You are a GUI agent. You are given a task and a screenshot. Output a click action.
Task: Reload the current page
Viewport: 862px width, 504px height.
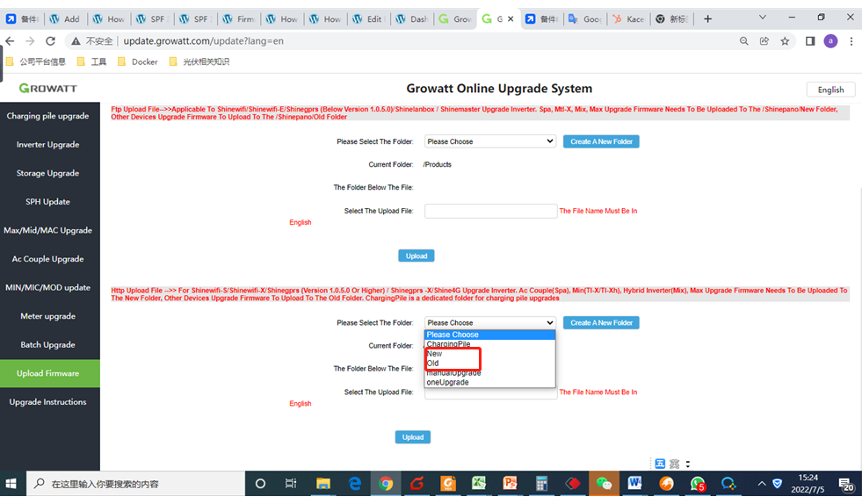[51, 41]
